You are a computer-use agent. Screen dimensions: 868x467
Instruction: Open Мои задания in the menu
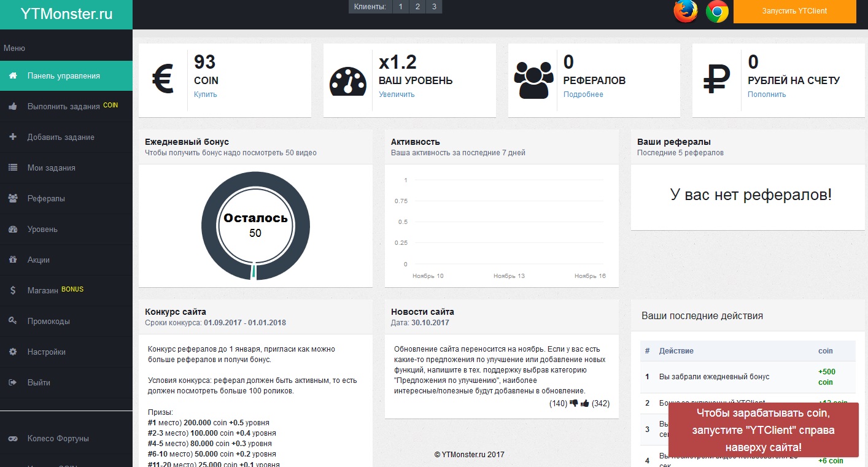point(66,168)
